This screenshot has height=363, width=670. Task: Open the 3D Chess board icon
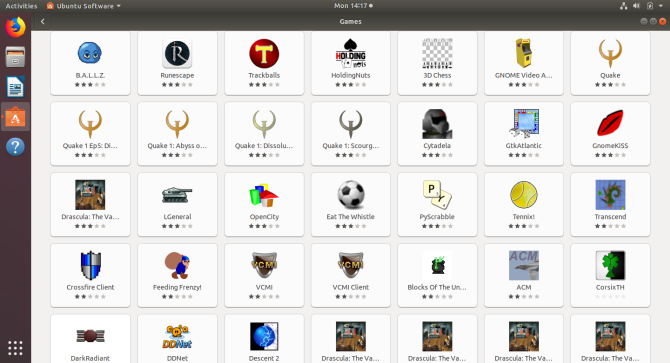tap(437, 53)
